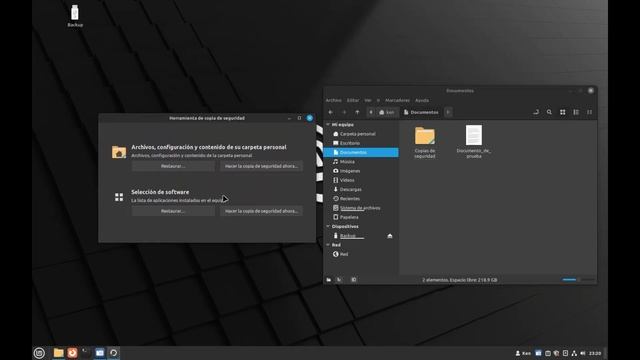The image size is (640, 360).
Task: Click the software grid icon in backup tool
Action: 119,198
